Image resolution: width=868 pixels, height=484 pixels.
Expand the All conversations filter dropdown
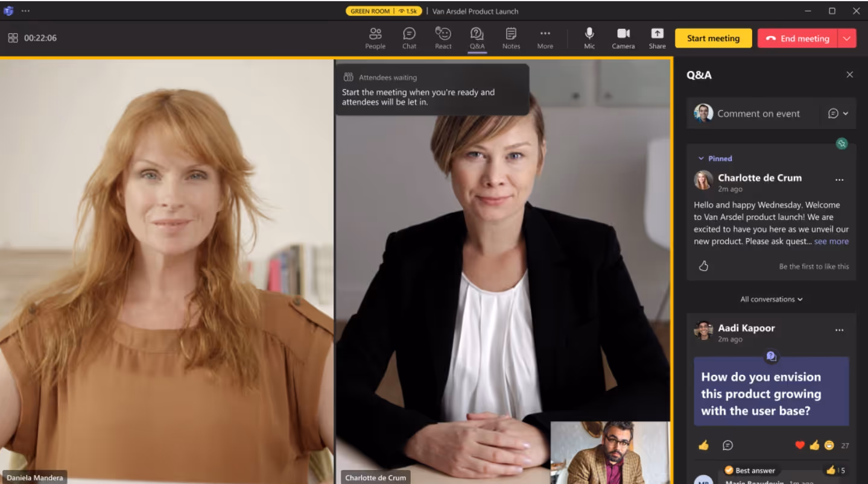771,299
